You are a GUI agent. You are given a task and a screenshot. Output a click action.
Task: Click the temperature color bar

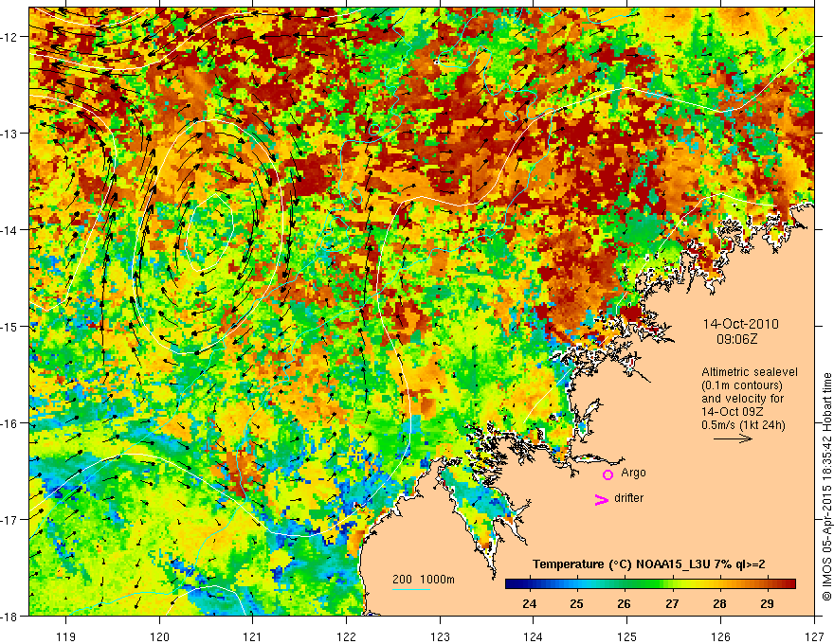tap(650, 584)
